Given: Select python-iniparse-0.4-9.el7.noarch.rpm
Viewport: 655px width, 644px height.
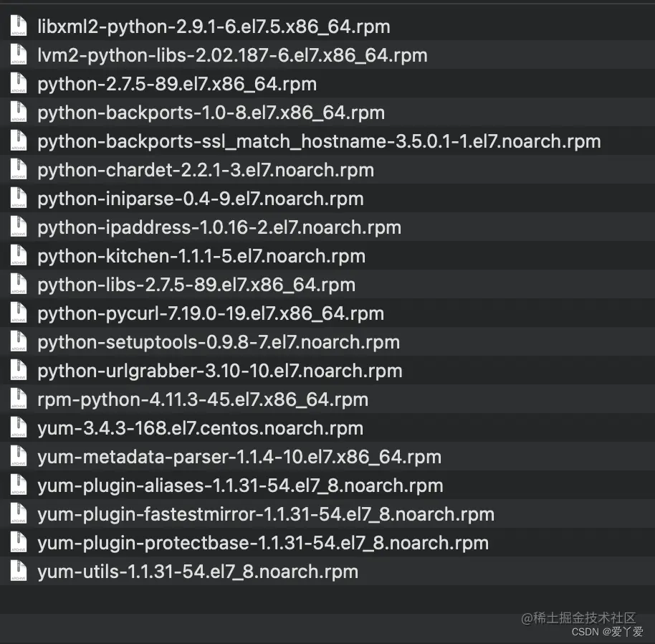Looking at the screenshot, I should (200, 199).
